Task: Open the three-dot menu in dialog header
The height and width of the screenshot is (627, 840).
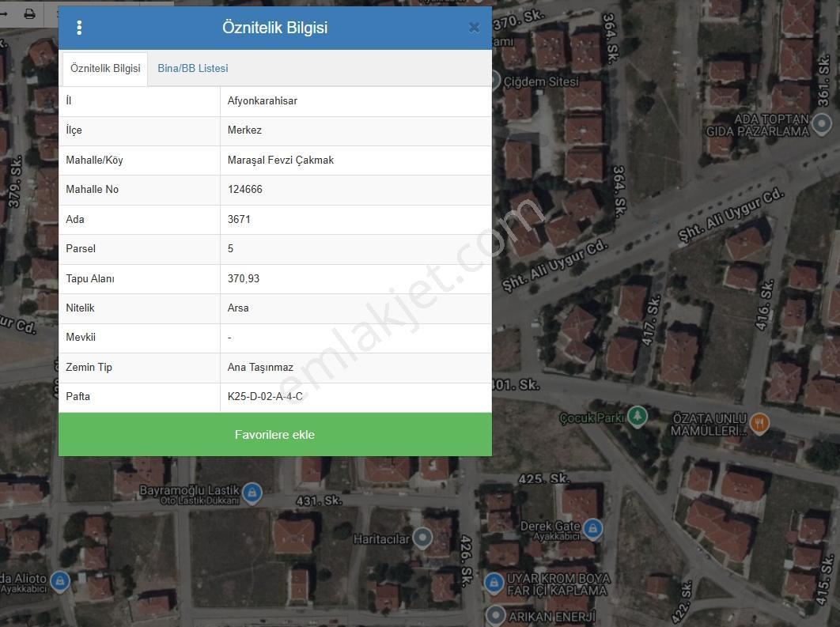Action: pyautogui.click(x=79, y=28)
